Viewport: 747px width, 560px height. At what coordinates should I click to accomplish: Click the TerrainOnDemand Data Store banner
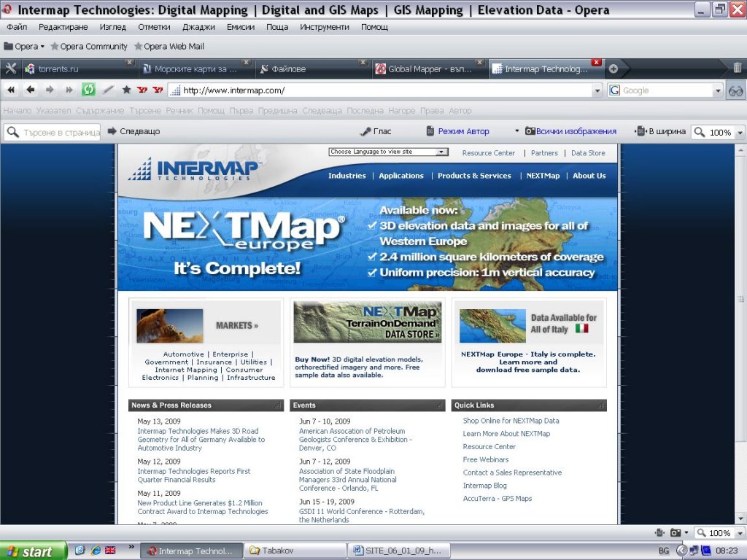[368, 322]
